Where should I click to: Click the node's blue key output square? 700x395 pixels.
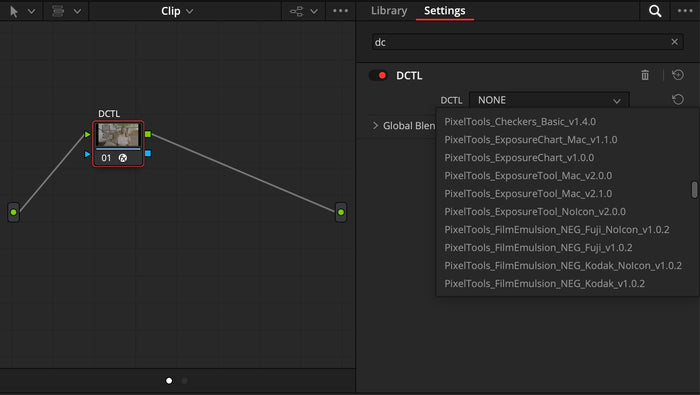(x=148, y=154)
